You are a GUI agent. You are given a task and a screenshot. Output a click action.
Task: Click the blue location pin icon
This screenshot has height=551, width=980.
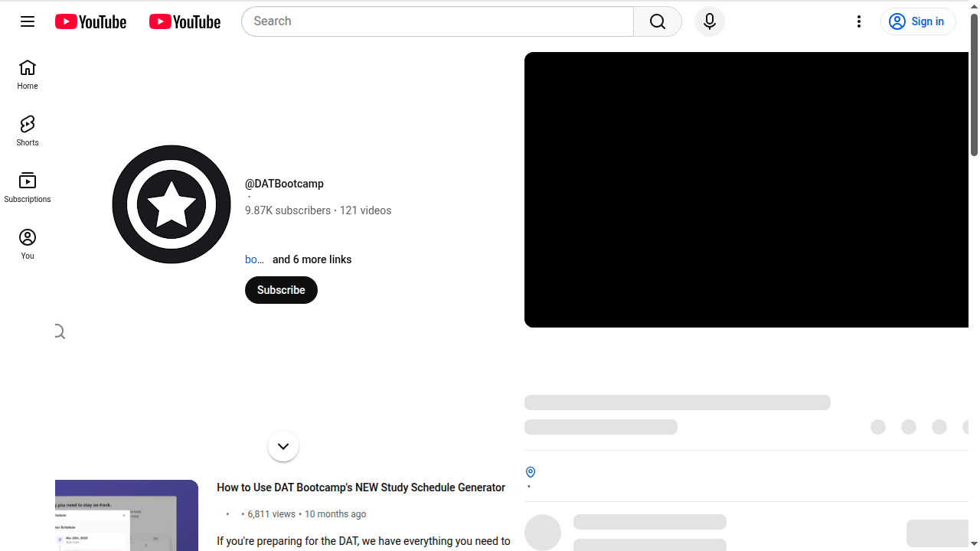tap(531, 472)
